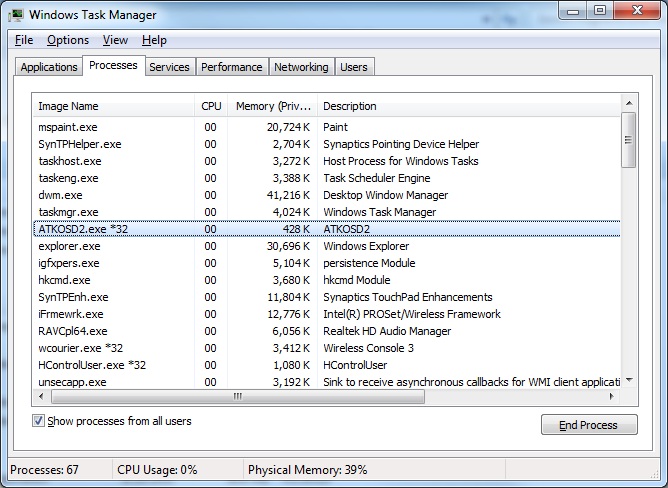The width and height of the screenshot is (668, 488).
Task: Select the explorer.exe process
Action: click(70, 246)
